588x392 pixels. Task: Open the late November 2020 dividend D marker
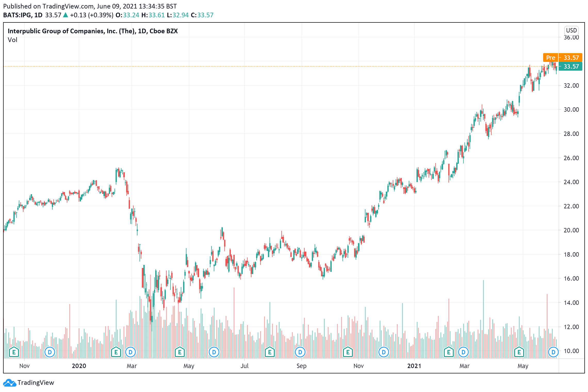pos(384,352)
